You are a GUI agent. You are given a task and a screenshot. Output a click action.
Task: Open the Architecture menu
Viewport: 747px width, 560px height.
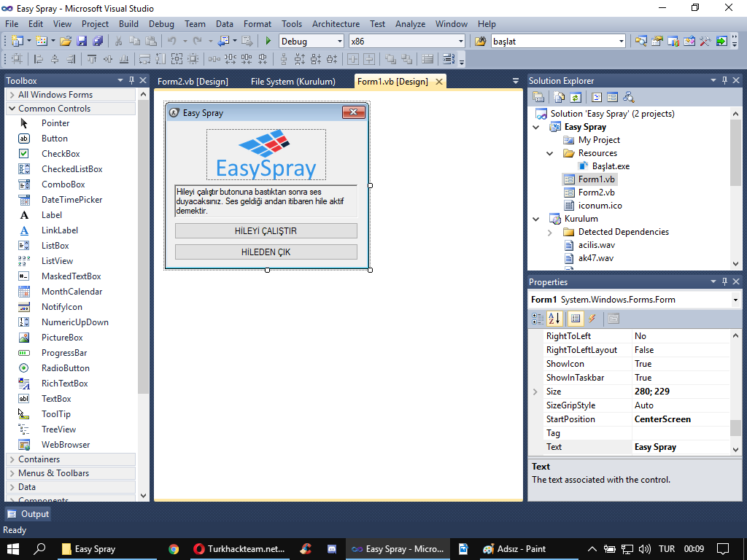(336, 24)
